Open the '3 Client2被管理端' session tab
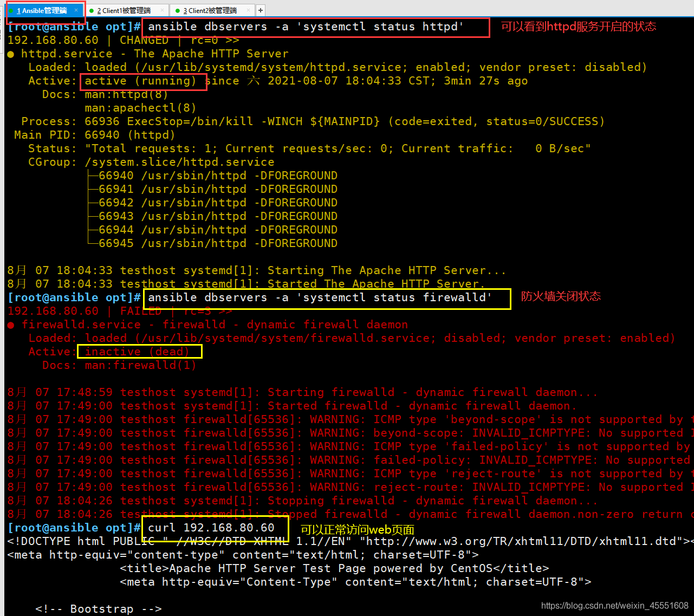 210,10
